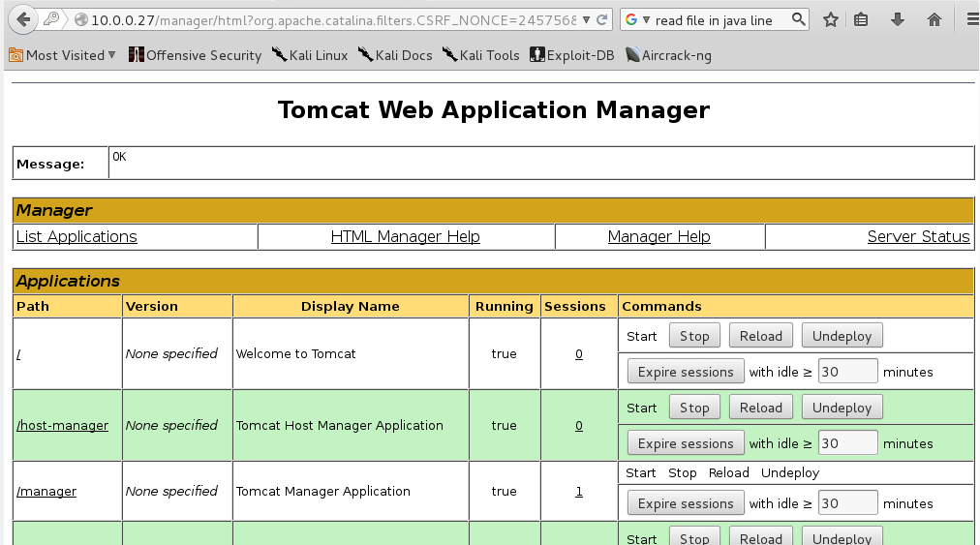Viewport: 980px width, 545px height.
Task: Click the sessions count 1 for manager
Action: (x=579, y=491)
